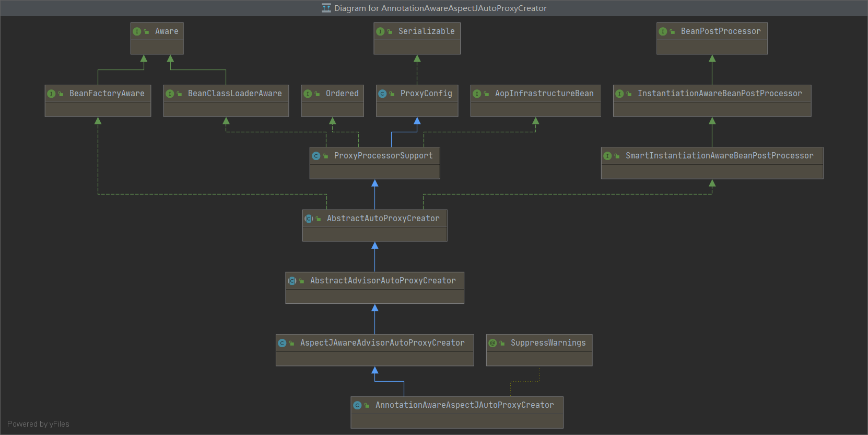Click the class icon on AnnotationAwareAspectJAutoProxyCreator
This screenshot has height=435, width=868.
(x=357, y=405)
